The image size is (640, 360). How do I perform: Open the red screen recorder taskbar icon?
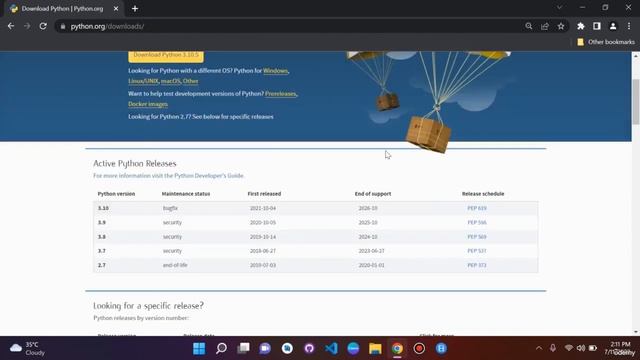[419, 349]
